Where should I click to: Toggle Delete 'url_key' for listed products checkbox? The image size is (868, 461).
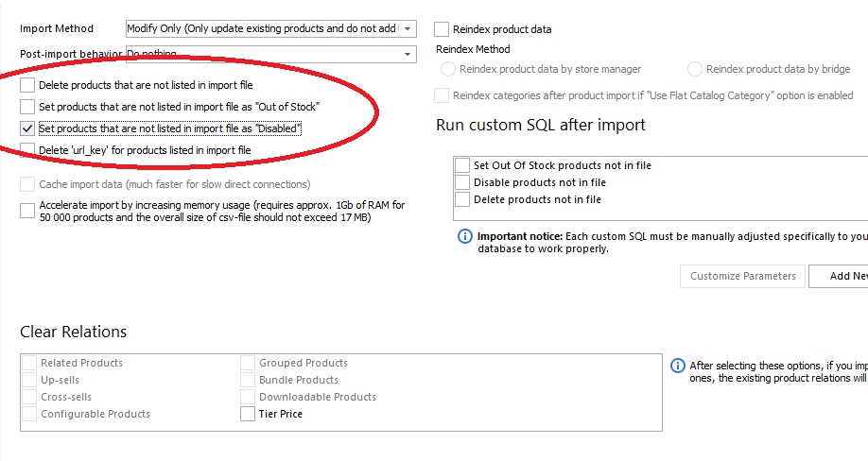coord(28,150)
